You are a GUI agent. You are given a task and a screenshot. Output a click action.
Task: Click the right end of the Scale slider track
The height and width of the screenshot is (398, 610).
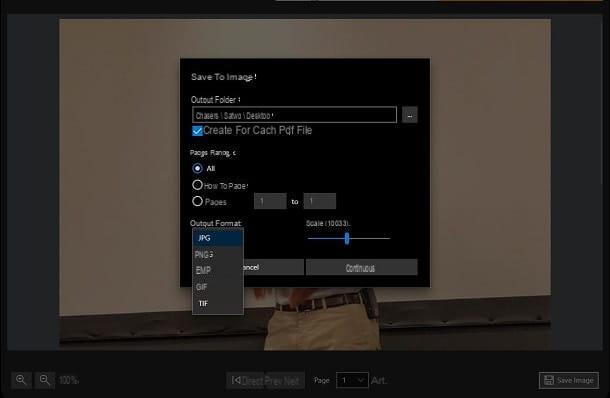click(x=388, y=238)
